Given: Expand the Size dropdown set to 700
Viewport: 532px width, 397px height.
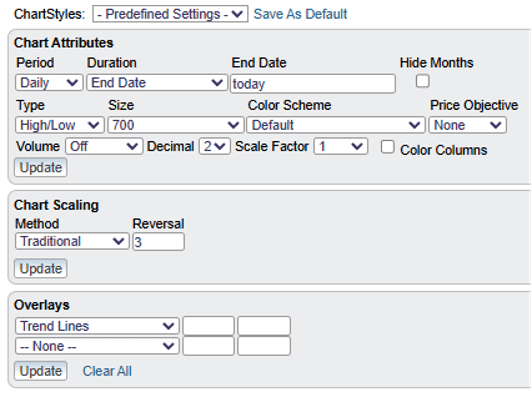Looking at the screenshot, I should click(x=176, y=125).
